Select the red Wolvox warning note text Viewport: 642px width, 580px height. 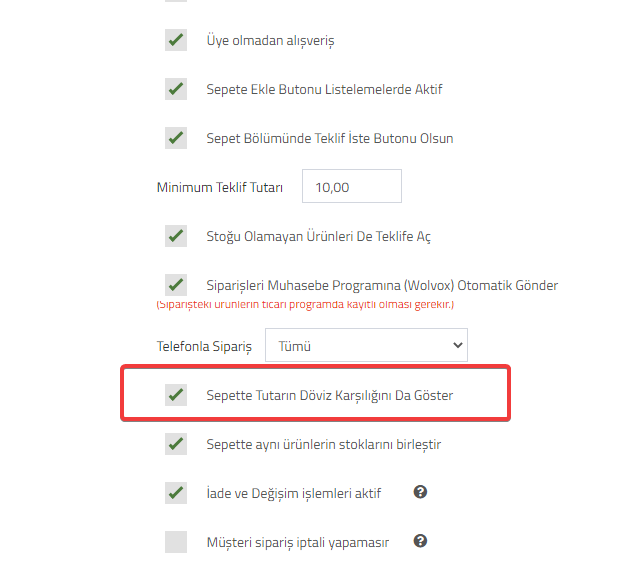coord(305,305)
